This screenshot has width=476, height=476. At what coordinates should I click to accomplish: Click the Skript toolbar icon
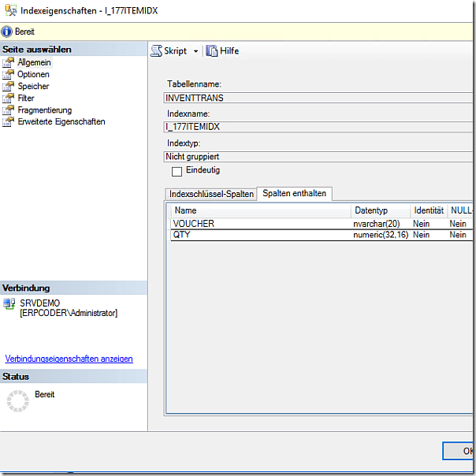tap(156, 50)
